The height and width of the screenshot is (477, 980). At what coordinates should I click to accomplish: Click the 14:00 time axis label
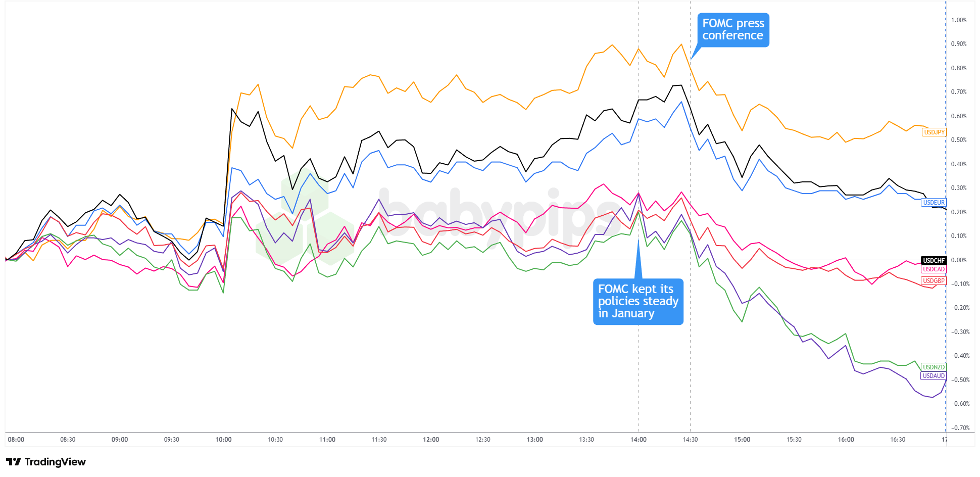639,440
